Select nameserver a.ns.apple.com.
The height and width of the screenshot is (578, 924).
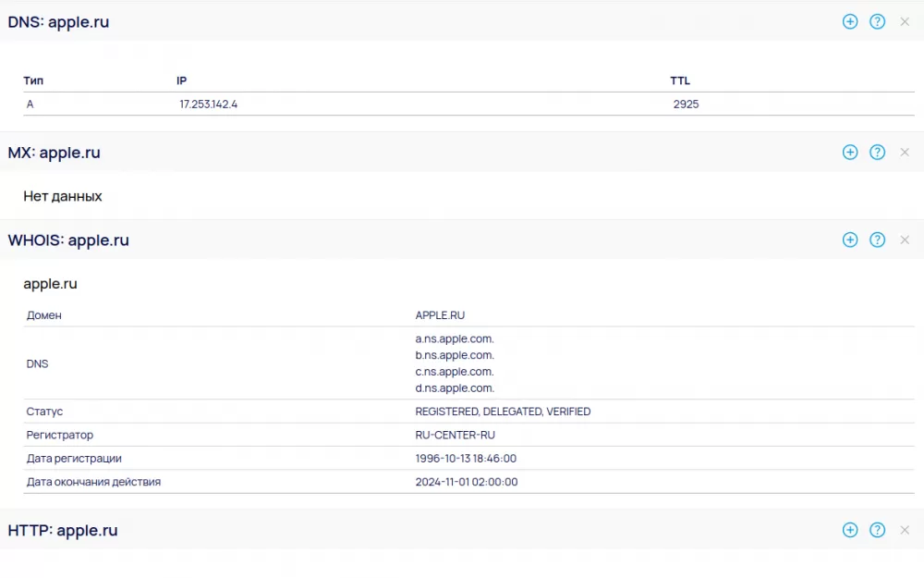pyautogui.click(x=455, y=339)
